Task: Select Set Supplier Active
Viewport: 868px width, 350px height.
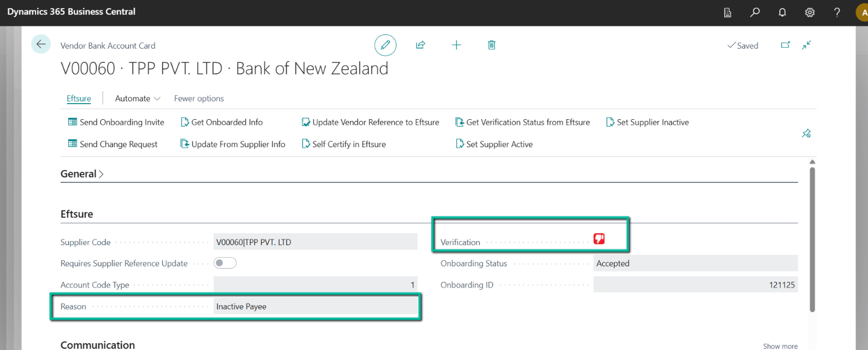Action: tap(494, 144)
